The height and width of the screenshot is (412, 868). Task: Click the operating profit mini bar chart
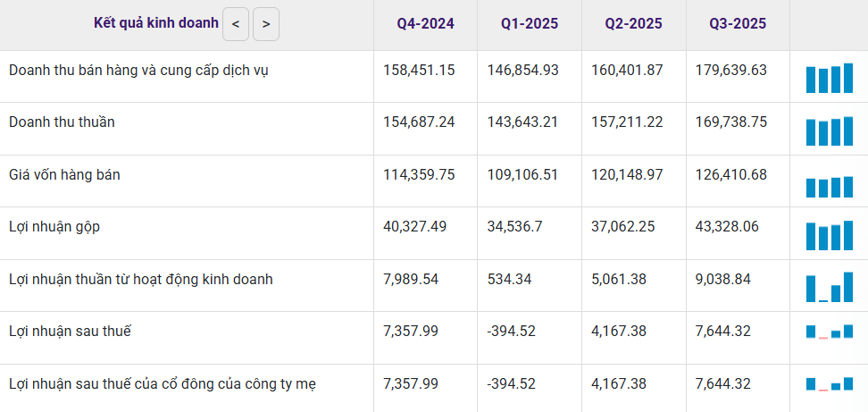(x=828, y=288)
